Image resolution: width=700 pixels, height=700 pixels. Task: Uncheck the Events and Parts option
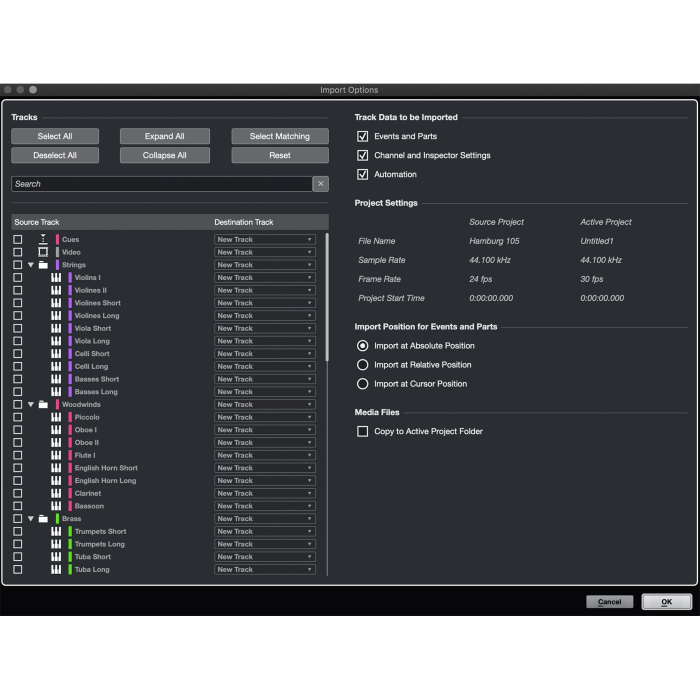point(363,136)
